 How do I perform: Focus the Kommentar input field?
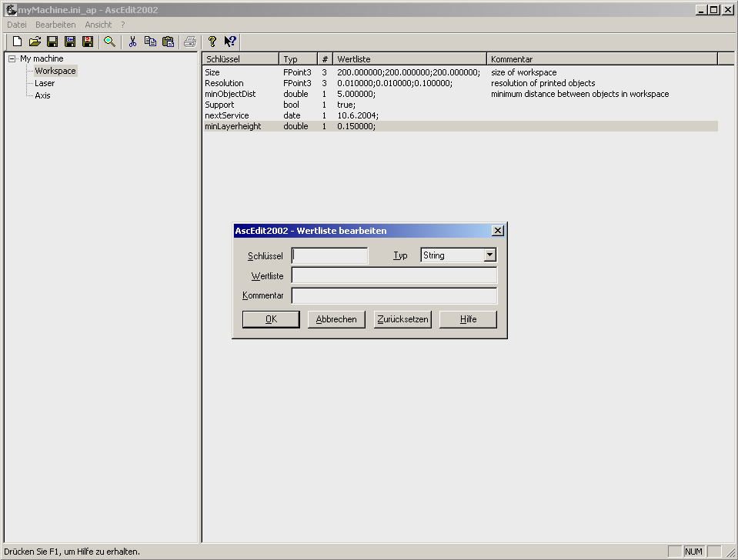[x=395, y=295]
